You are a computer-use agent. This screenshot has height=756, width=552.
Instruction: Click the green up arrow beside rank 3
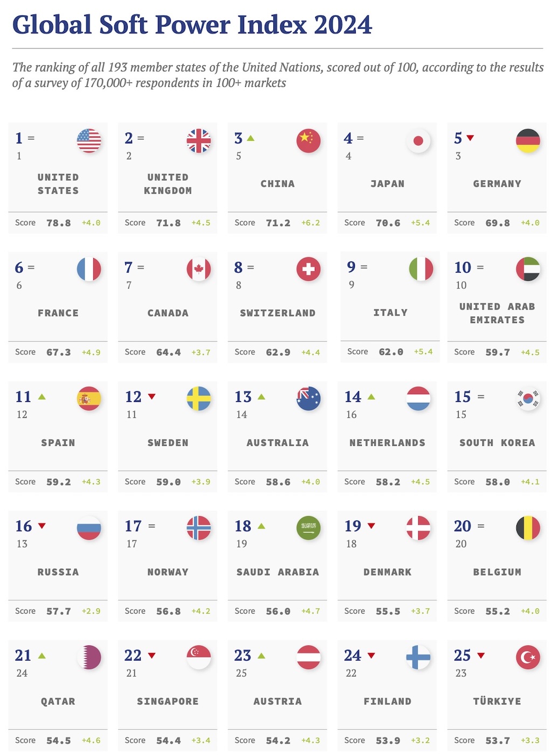[250, 139]
